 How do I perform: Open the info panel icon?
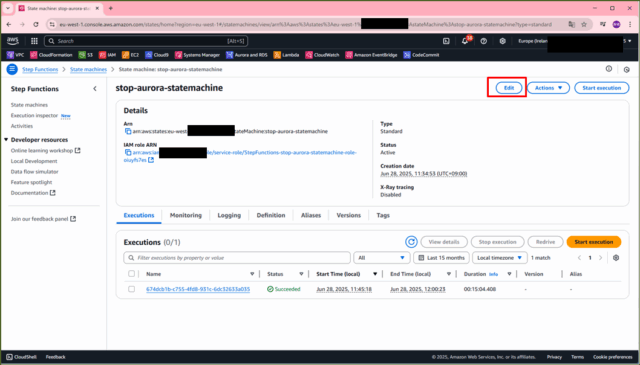609,69
